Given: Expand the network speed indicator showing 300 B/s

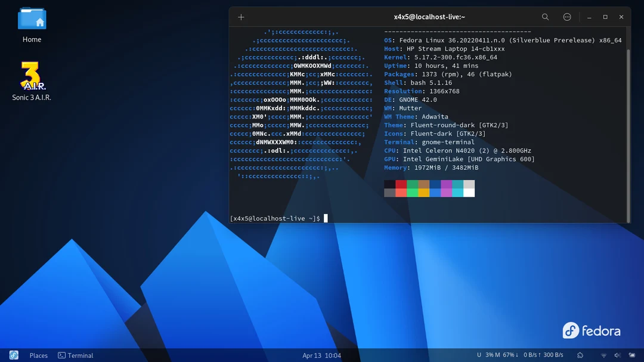Looking at the screenshot, I should pos(553,355).
